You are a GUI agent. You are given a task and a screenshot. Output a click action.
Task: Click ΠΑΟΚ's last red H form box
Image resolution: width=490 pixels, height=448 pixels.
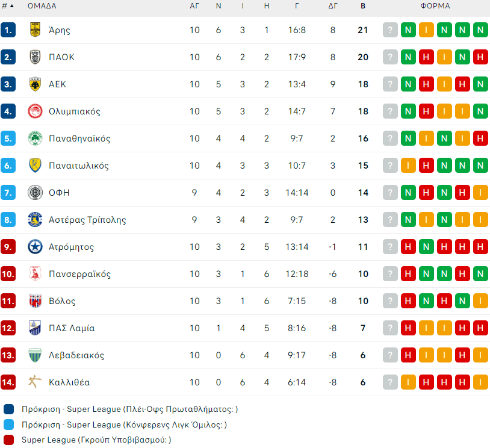click(x=480, y=57)
